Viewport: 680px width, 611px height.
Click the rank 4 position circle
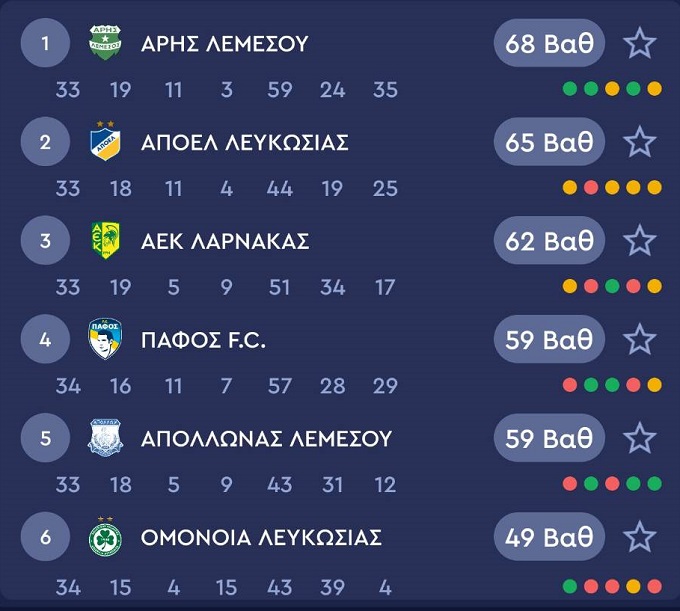[x=45, y=340]
